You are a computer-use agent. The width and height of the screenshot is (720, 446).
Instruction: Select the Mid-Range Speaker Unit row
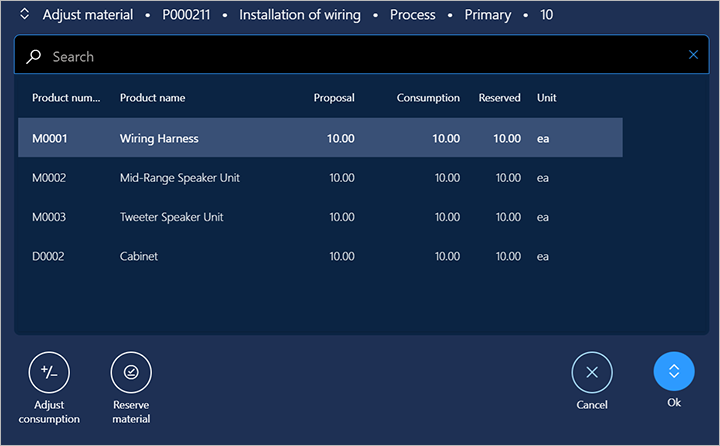coord(320,177)
